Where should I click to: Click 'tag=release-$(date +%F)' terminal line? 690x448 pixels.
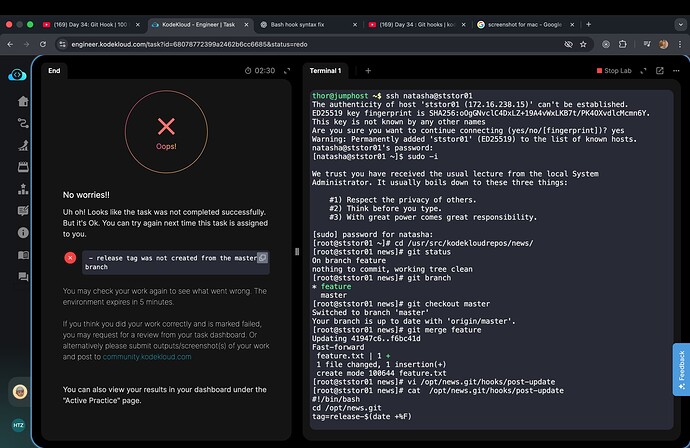click(x=362, y=416)
